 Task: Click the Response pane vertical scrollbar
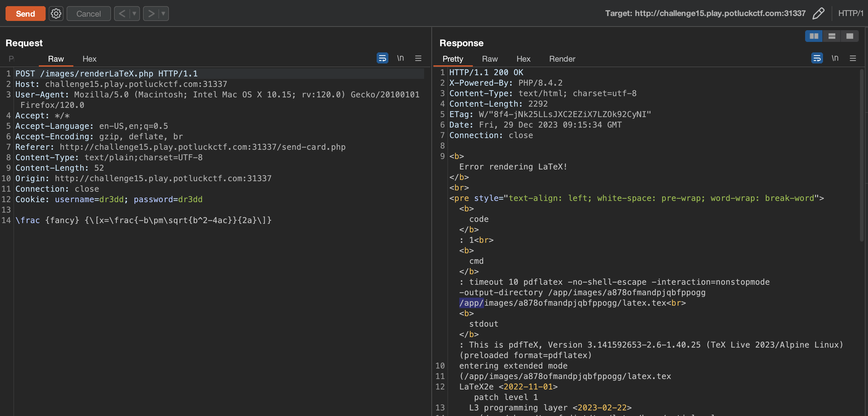click(861, 155)
